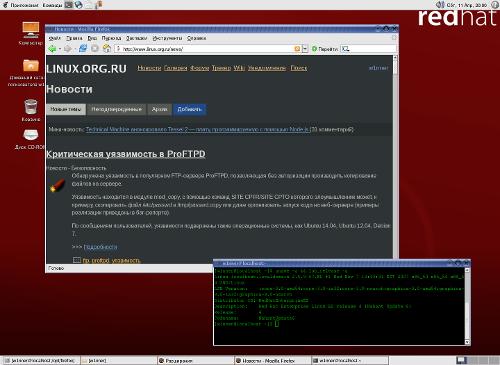Open the Форум link in site header
500x365 pixels.
pyautogui.click(x=200, y=68)
